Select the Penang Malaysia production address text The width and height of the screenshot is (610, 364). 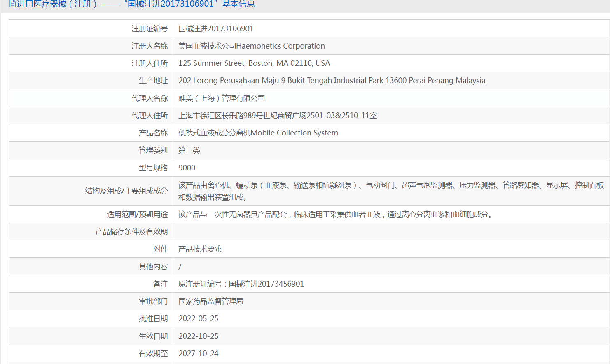pos(332,80)
